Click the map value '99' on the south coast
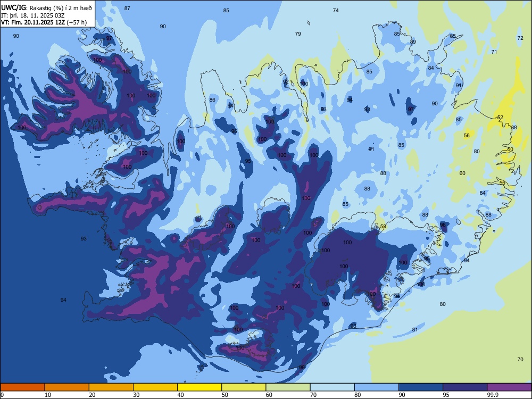Image resolution: width=532 pixels, height=399 pixels. click(302, 368)
